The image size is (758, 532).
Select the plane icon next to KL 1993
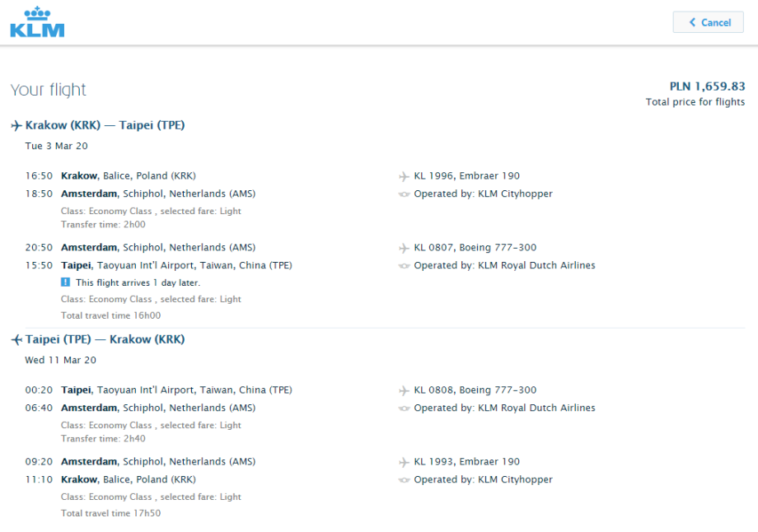pos(404,462)
